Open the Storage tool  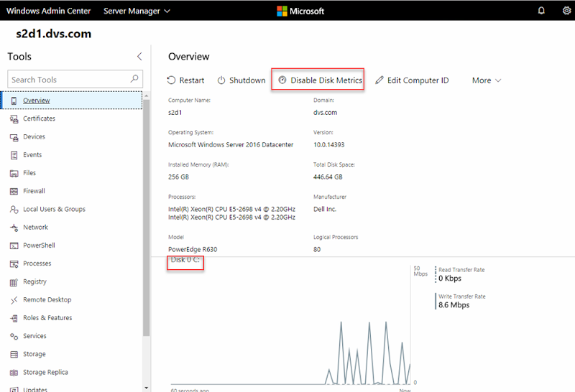coord(72,354)
